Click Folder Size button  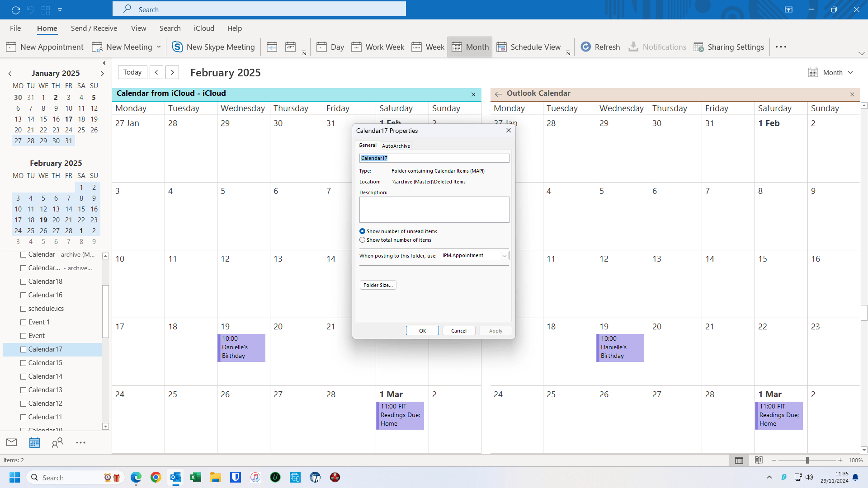(x=378, y=285)
